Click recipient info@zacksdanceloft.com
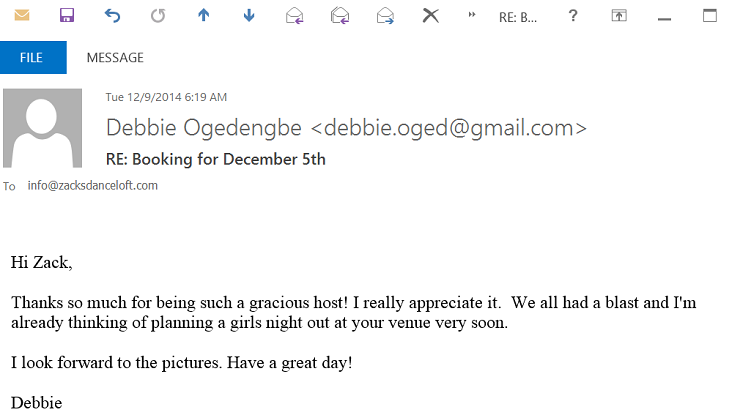Image resolution: width=740 pixels, height=415 pixels. [92, 186]
